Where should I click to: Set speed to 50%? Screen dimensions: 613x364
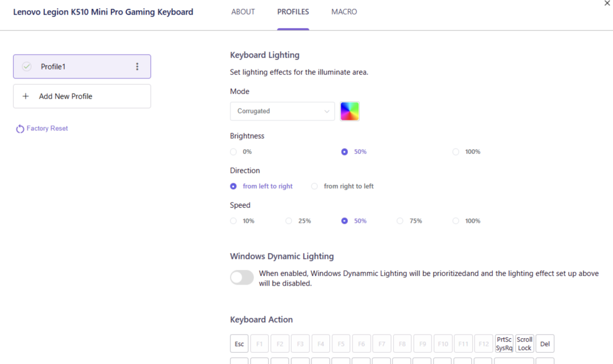[344, 221]
